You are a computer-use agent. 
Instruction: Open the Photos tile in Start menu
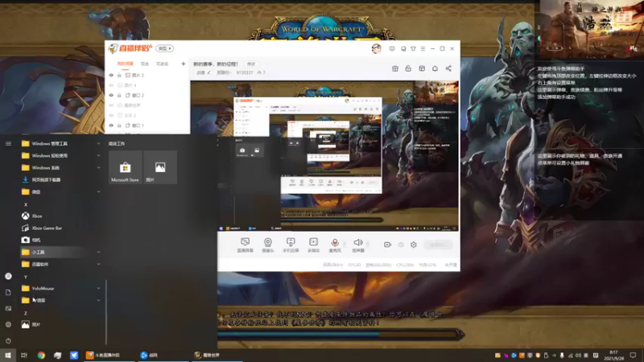tap(160, 167)
